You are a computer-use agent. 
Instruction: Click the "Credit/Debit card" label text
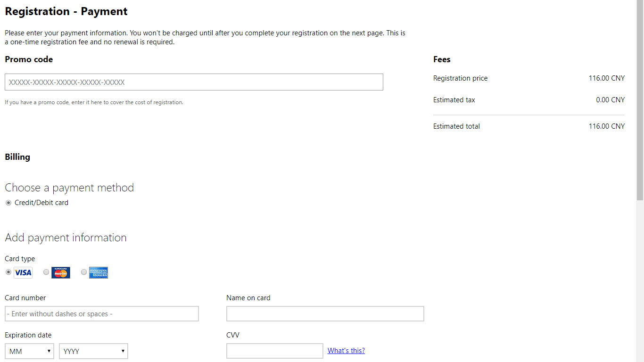pos(41,203)
